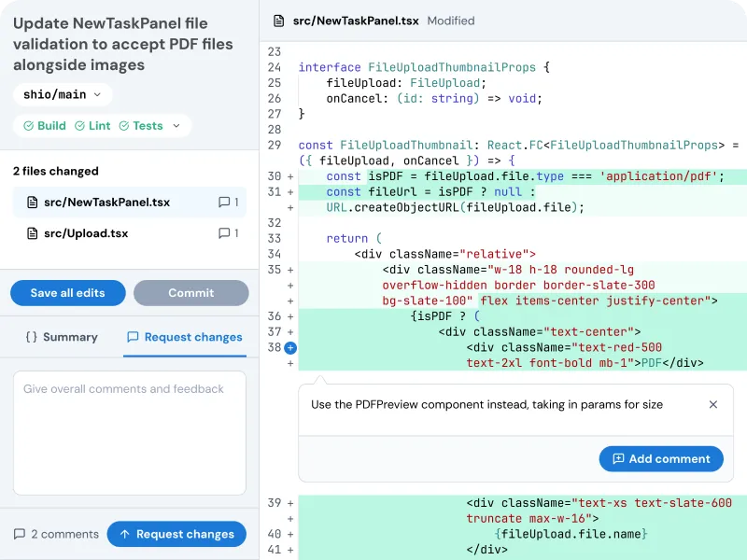The width and height of the screenshot is (747, 560).
Task: Click the file icon beside src/NewTaskPanel.tsx header
Action: pos(278,21)
